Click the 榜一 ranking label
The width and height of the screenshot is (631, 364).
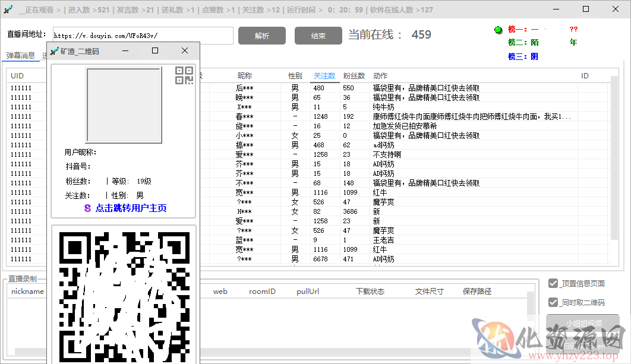tap(517, 29)
